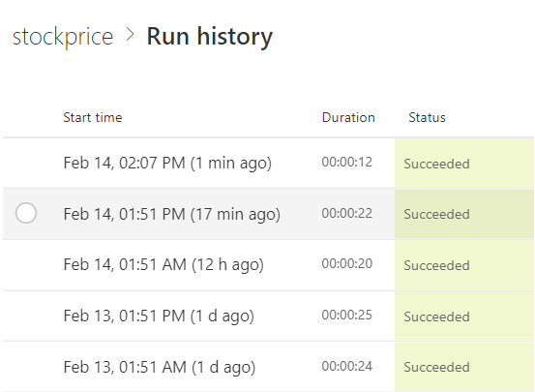Screen dimensions: 535x392
Task: Click the 00:00:24 duration value
Action: pyautogui.click(x=347, y=367)
